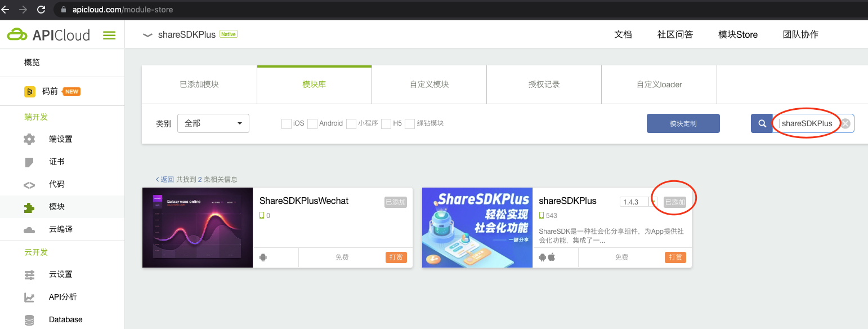Click the 端开发 section heading
This screenshot has height=329, width=868.
[36, 117]
